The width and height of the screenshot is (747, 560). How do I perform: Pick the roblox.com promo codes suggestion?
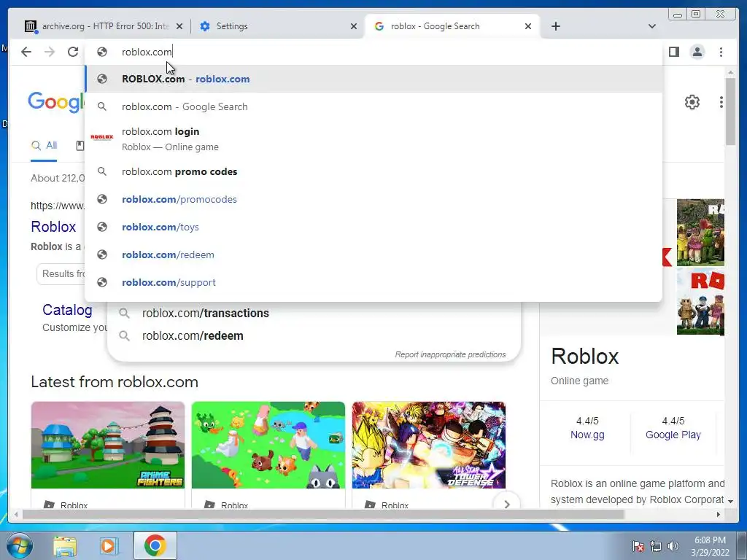(x=374, y=171)
